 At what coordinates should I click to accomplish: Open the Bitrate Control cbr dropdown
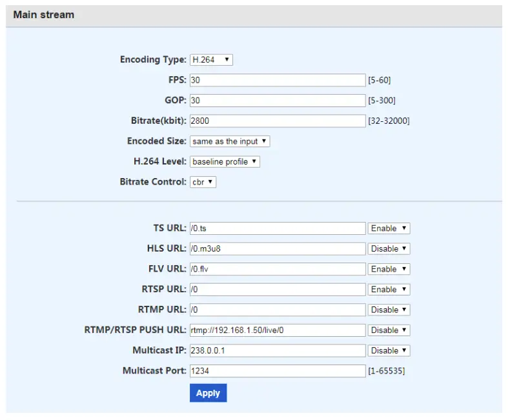tap(203, 183)
